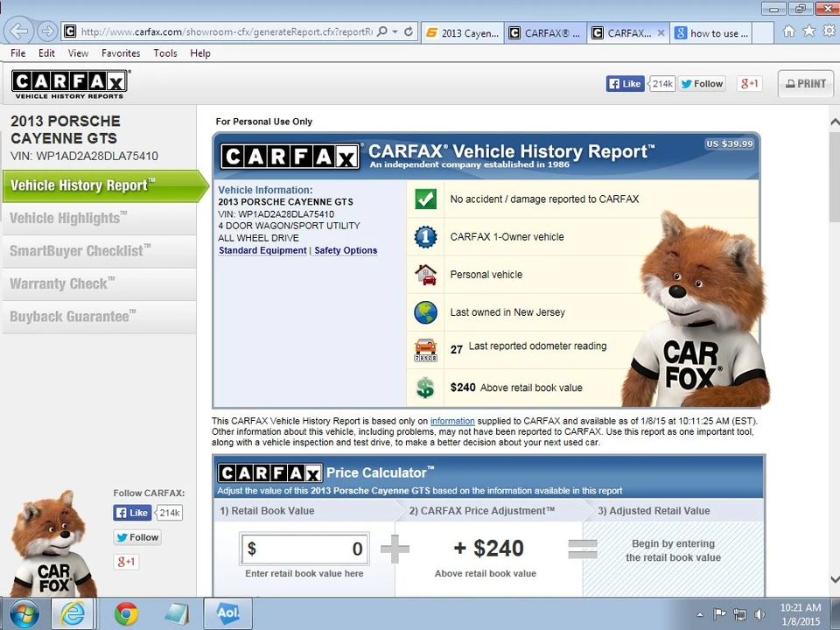Viewport: 840px width, 630px height.
Task: Open the Favorites menu
Action: coord(121,53)
